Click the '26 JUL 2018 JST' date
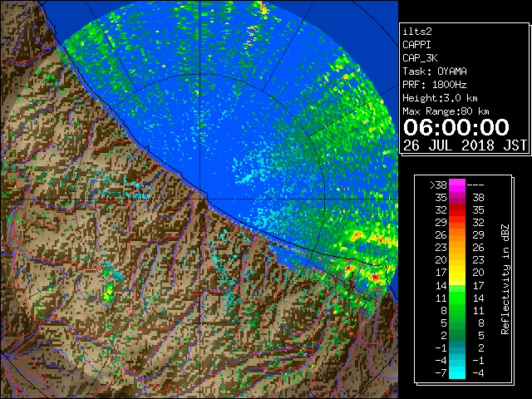Viewport: 532px width, 399px height. (465, 145)
